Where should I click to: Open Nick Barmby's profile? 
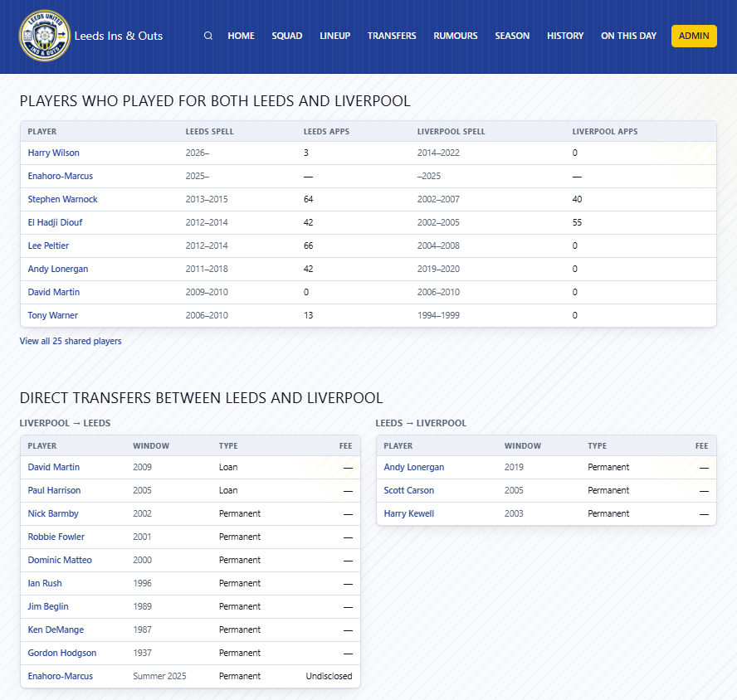[53, 513]
